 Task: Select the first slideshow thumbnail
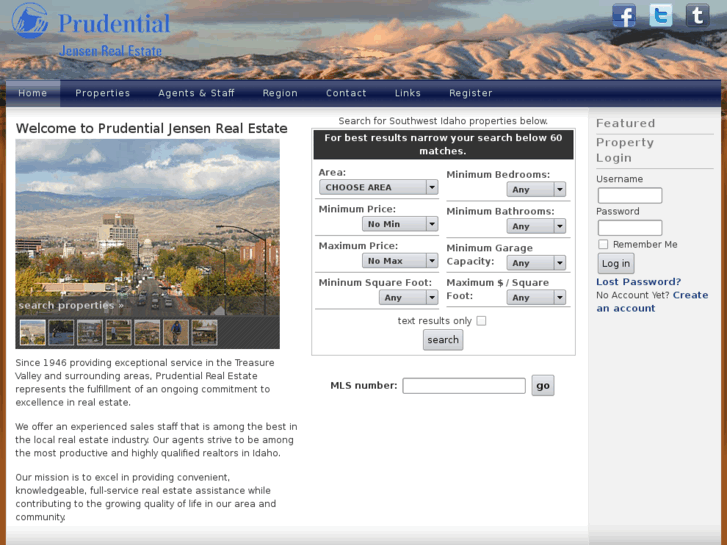coord(32,332)
